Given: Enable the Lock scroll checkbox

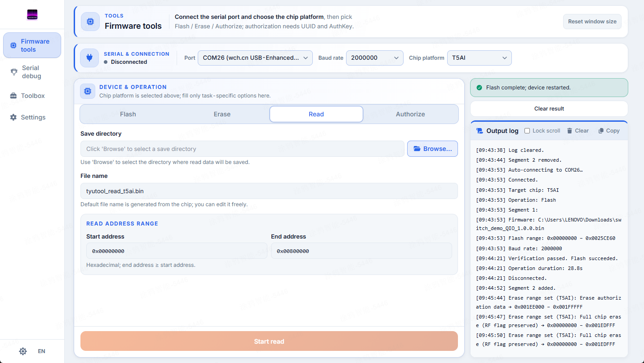Looking at the screenshot, I should (x=527, y=131).
